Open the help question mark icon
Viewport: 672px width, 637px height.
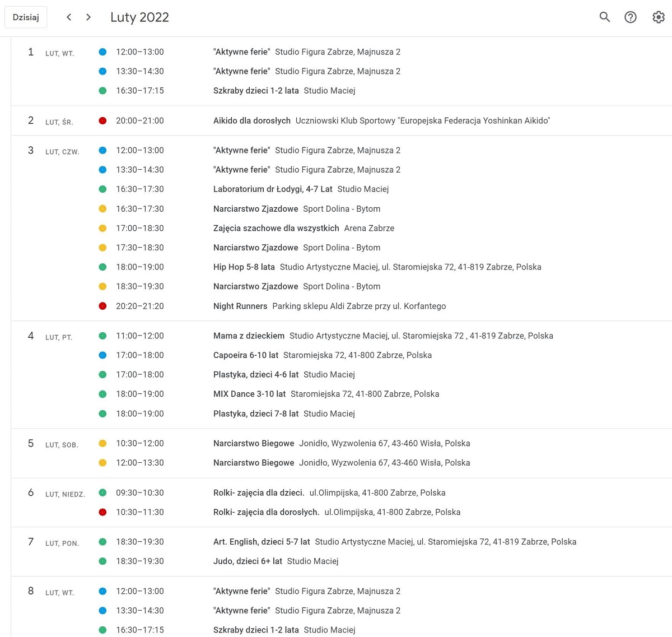coord(631,17)
